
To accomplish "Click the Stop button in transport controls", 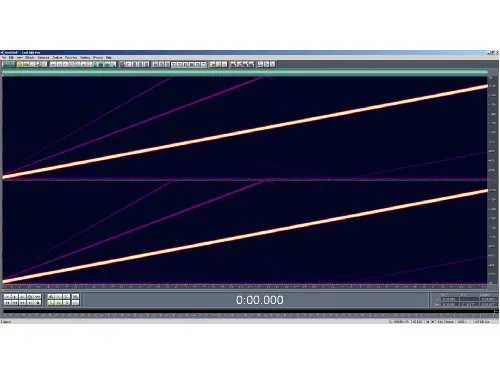I will coord(7,297).
